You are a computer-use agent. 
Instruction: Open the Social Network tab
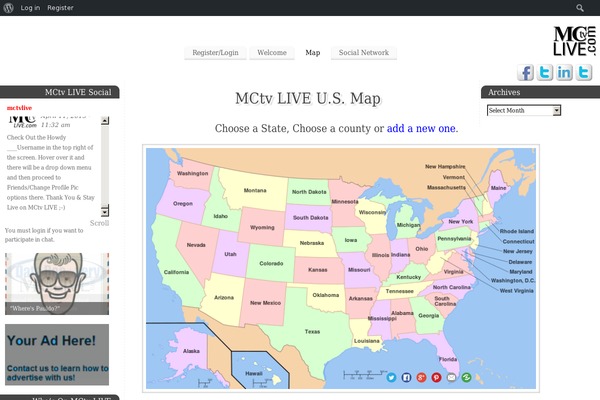pos(364,53)
